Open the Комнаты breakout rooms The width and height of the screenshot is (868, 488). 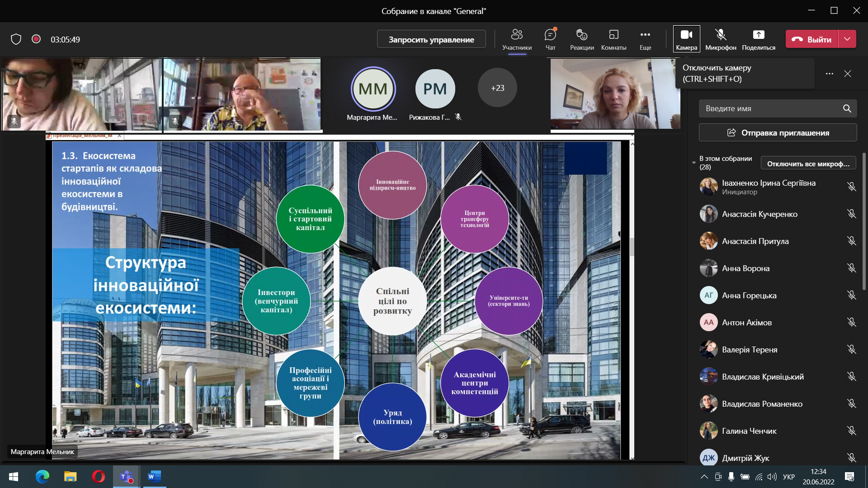(x=613, y=39)
